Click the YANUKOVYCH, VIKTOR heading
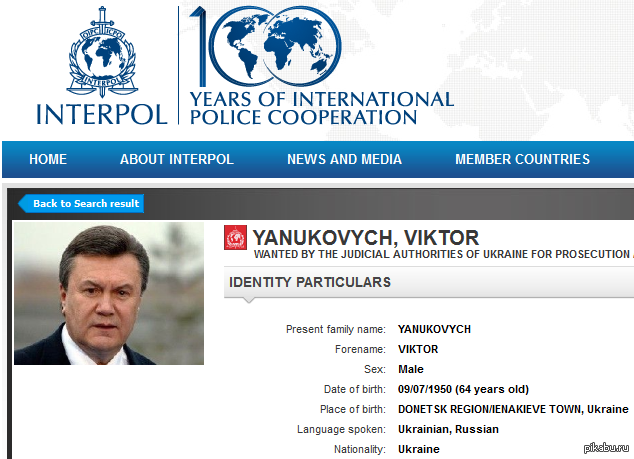 pos(365,238)
